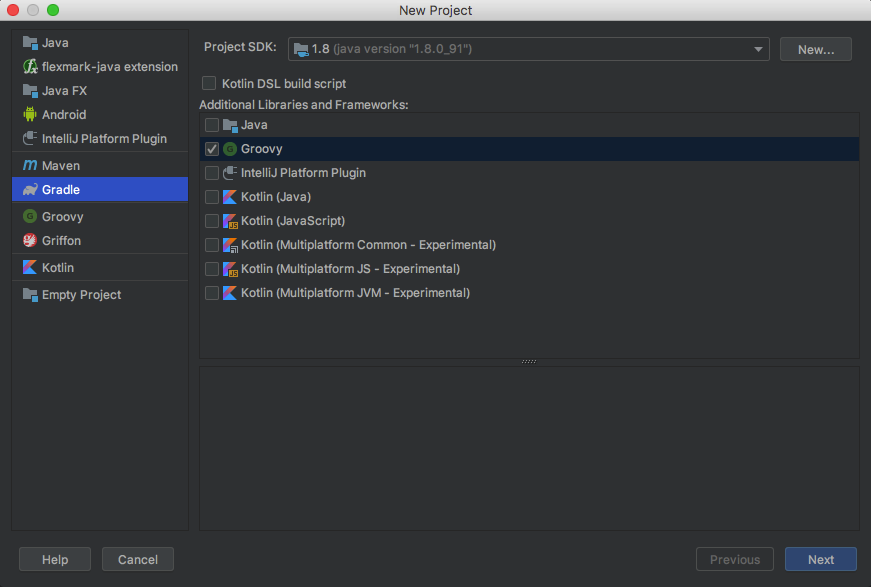Click the SDK folder icon in dropdown

point(301,49)
